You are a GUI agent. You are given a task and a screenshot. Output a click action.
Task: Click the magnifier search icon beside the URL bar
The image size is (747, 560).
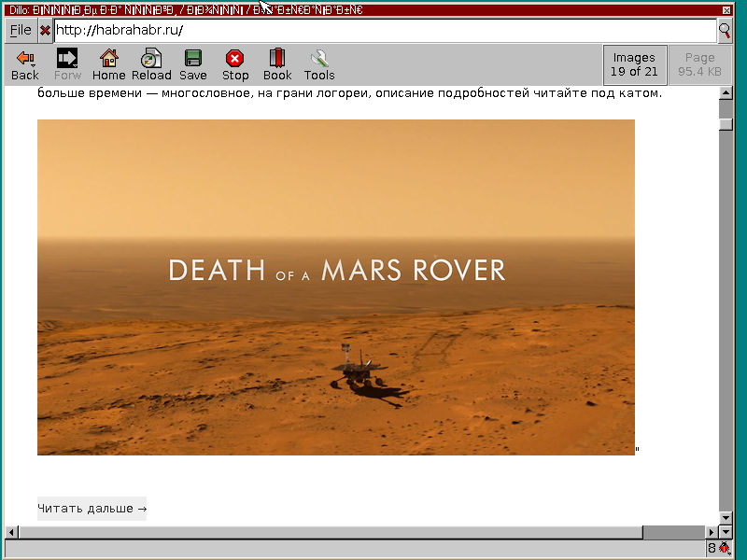click(x=725, y=31)
